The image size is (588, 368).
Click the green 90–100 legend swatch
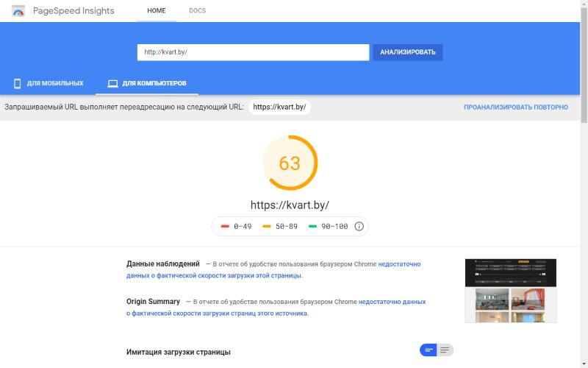click(x=312, y=227)
